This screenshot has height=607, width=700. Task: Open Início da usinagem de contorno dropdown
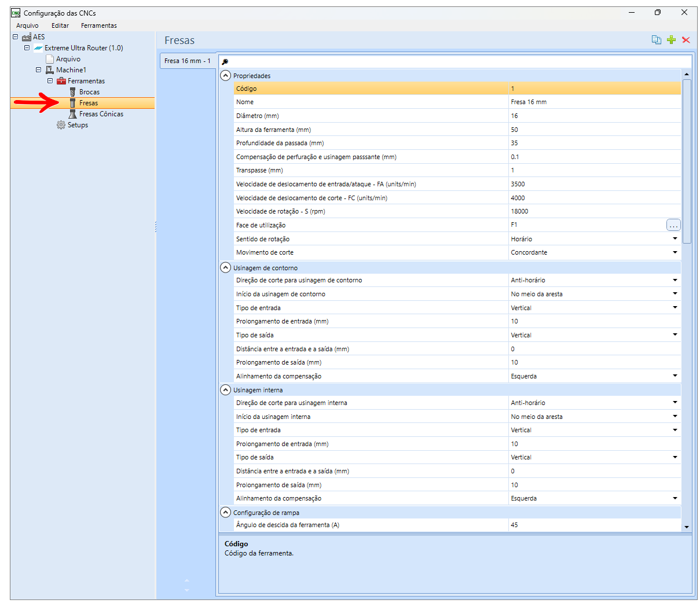tap(675, 294)
